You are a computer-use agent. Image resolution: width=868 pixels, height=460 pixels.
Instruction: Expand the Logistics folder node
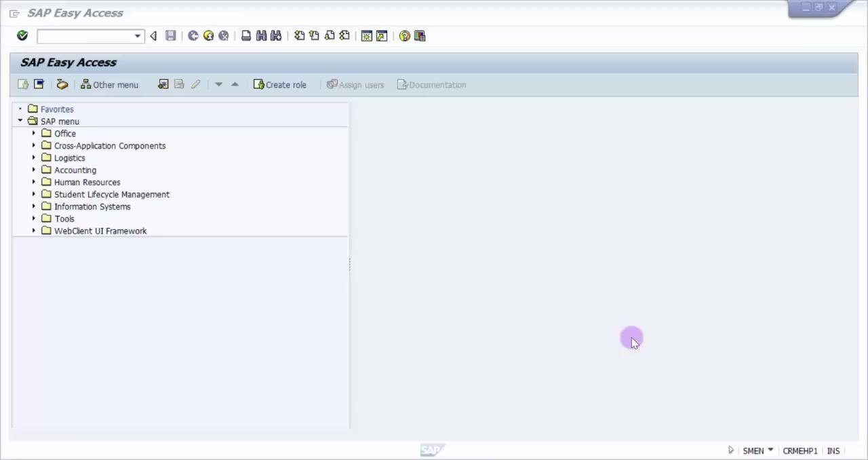(33, 157)
